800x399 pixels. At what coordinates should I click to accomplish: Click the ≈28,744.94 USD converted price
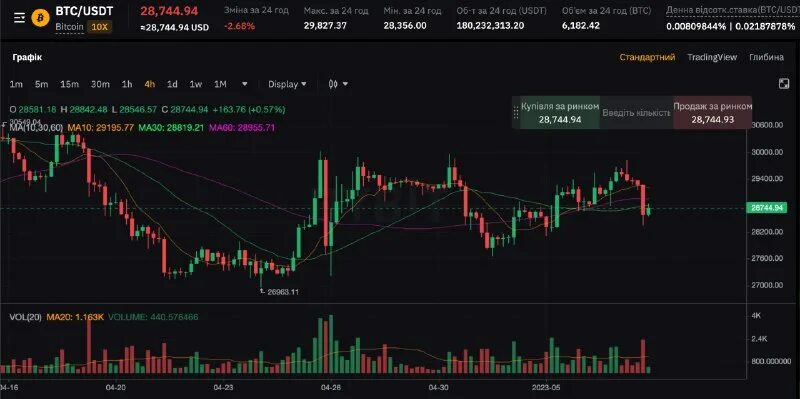174,28
